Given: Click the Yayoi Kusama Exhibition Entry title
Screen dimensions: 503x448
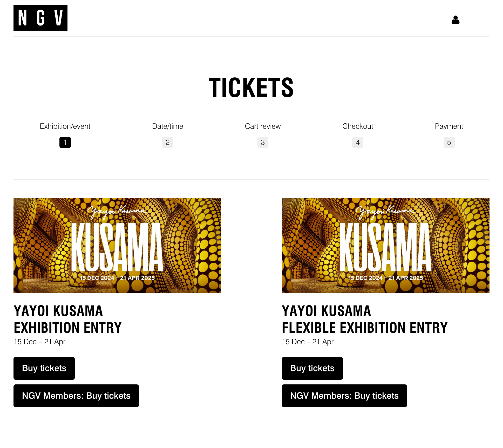Looking at the screenshot, I should [x=67, y=319].
